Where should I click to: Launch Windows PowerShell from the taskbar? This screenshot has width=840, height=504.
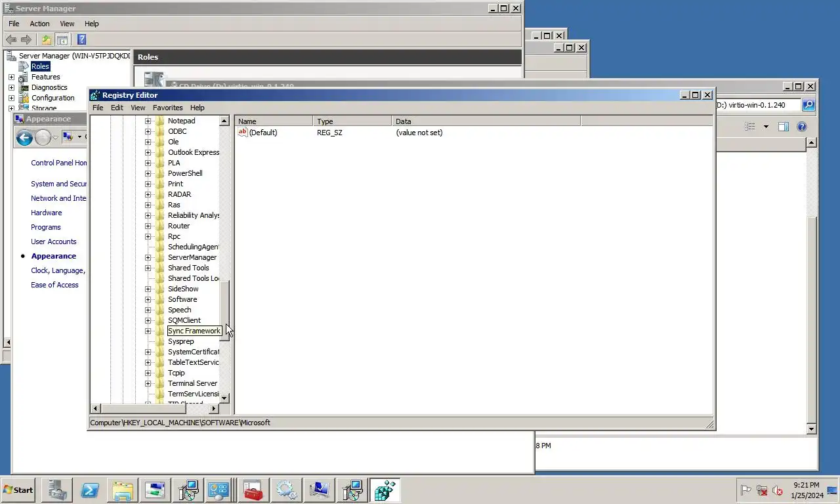[x=90, y=490]
